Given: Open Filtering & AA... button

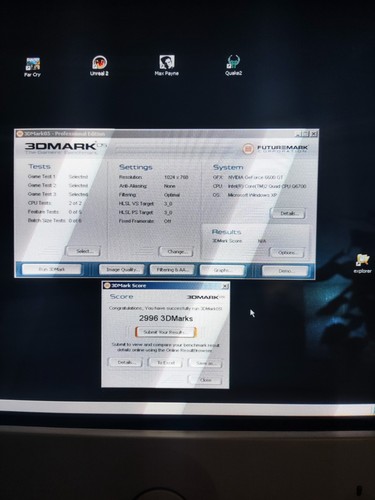Looking at the screenshot, I should (x=172, y=270).
